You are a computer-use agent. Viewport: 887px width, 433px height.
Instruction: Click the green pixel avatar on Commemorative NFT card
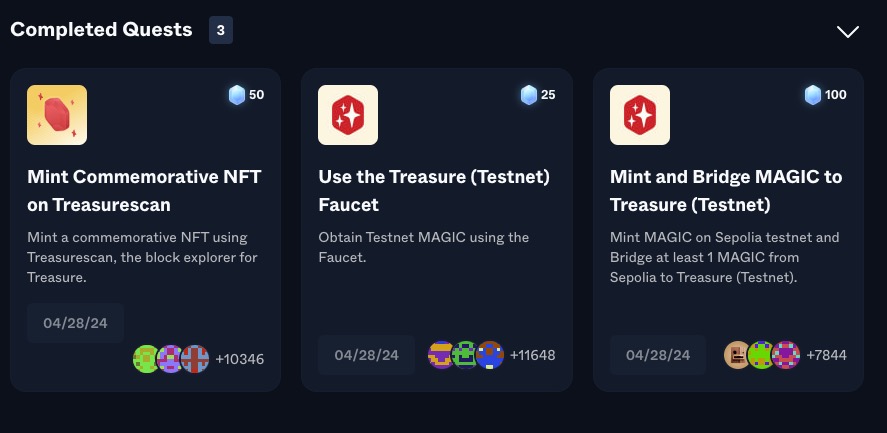point(147,358)
